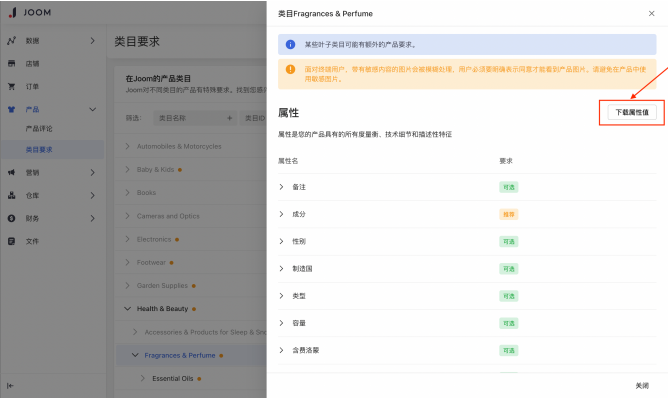
Task: Open the warehouse sidebar icon
Action: point(12,195)
